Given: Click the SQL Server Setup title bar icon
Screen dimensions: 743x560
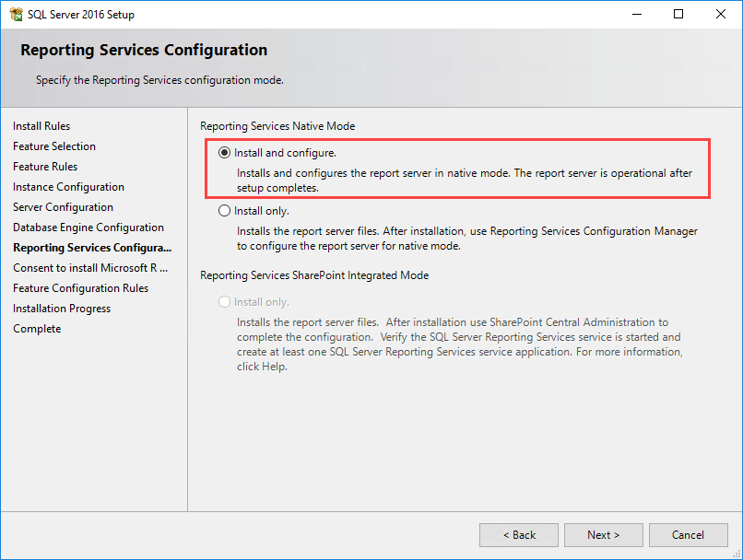Looking at the screenshot, I should point(16,14).
